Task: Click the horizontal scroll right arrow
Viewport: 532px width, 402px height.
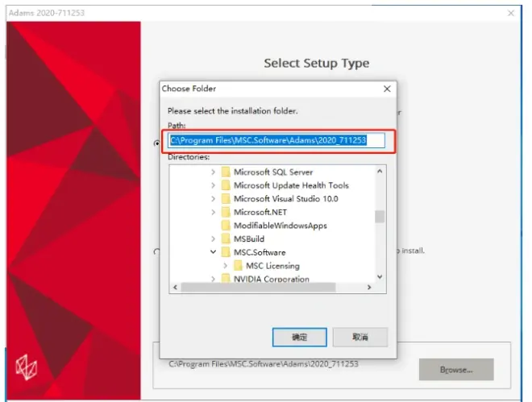Action: tap(369, 288)
